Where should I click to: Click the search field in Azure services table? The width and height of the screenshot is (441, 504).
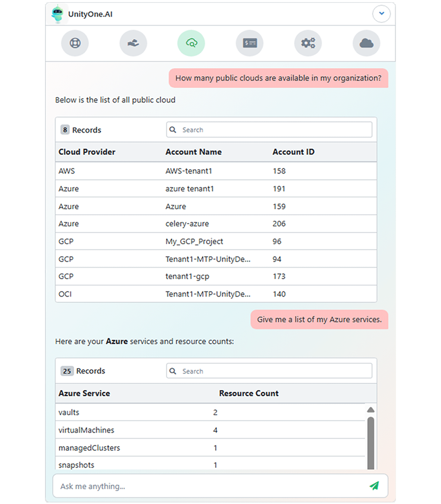point(269,371)
